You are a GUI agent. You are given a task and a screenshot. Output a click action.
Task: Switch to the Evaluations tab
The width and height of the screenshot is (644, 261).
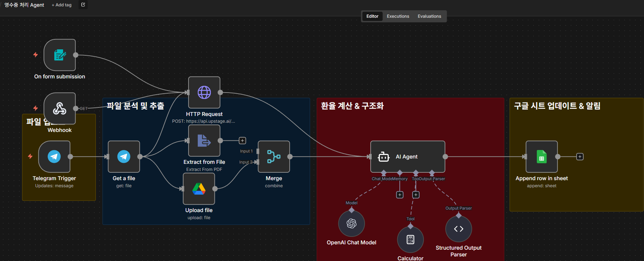(429, 16)
